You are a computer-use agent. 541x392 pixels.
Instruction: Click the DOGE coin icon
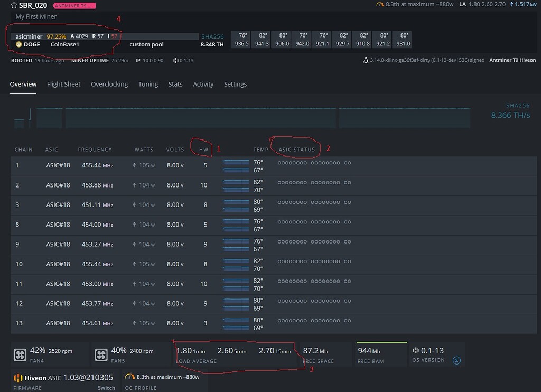click(x=19, y=44)
